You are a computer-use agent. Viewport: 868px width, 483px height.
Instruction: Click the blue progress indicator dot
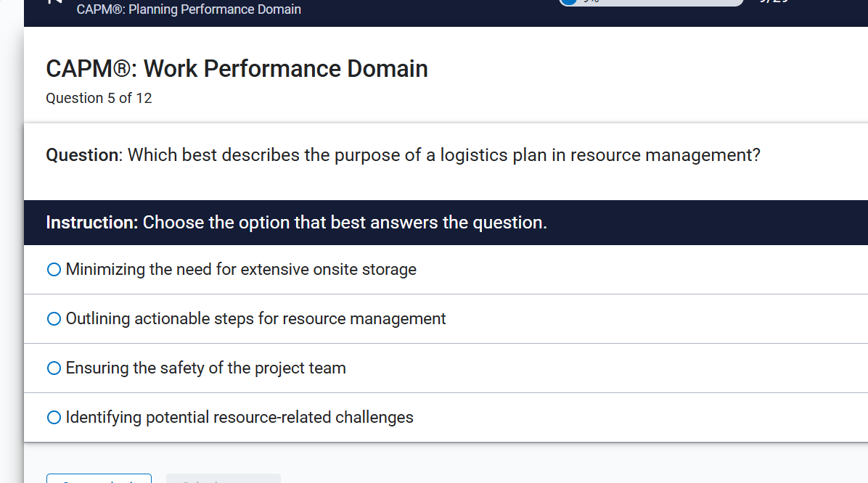(x=569, y=3)
